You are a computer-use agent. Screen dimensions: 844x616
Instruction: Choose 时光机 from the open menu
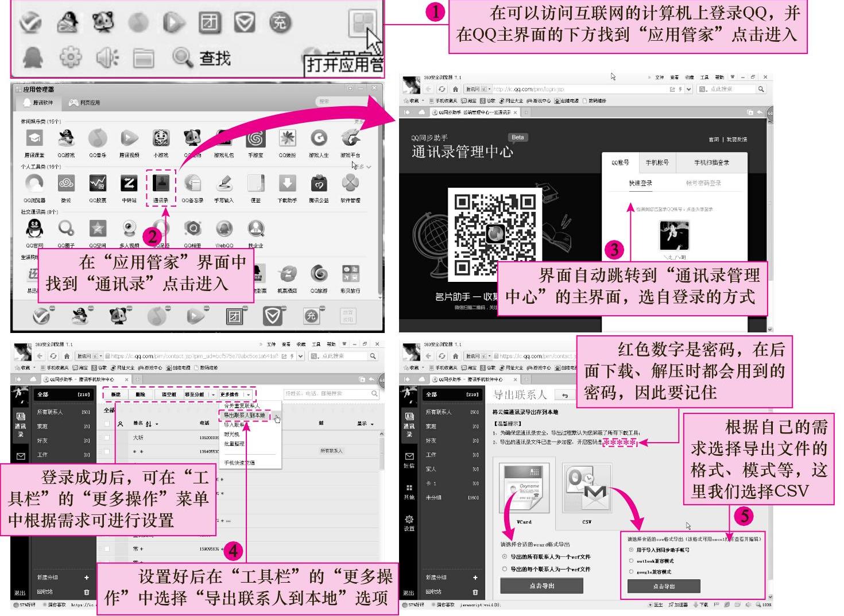[x=232, y=434]
